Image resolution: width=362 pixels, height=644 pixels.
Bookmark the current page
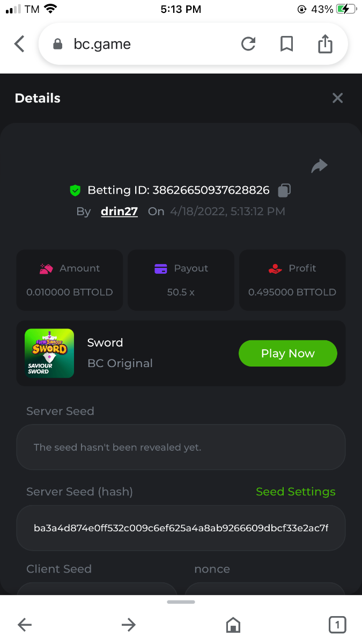click(287, 44)
